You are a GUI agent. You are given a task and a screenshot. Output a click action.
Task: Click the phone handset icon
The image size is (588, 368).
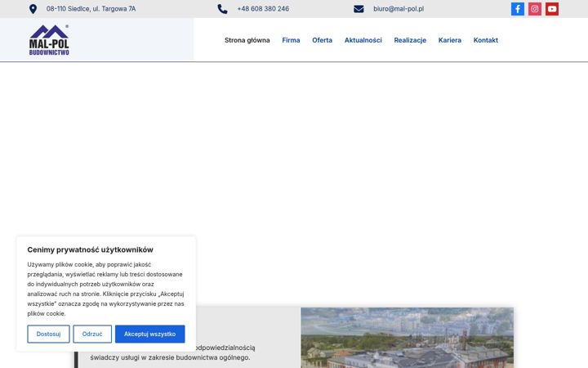pyautogui.click(x=222, y=9)
